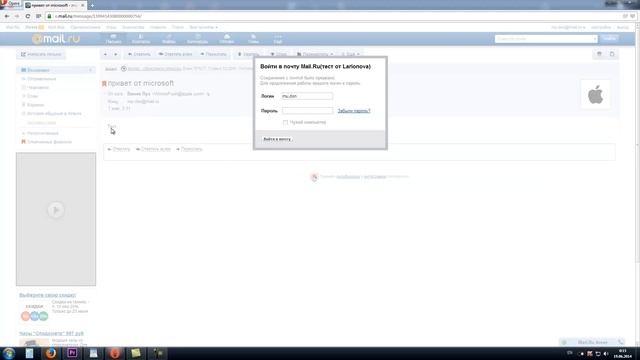Toggle the Чужой компьютер checkbox

click(x=285, y=122)
